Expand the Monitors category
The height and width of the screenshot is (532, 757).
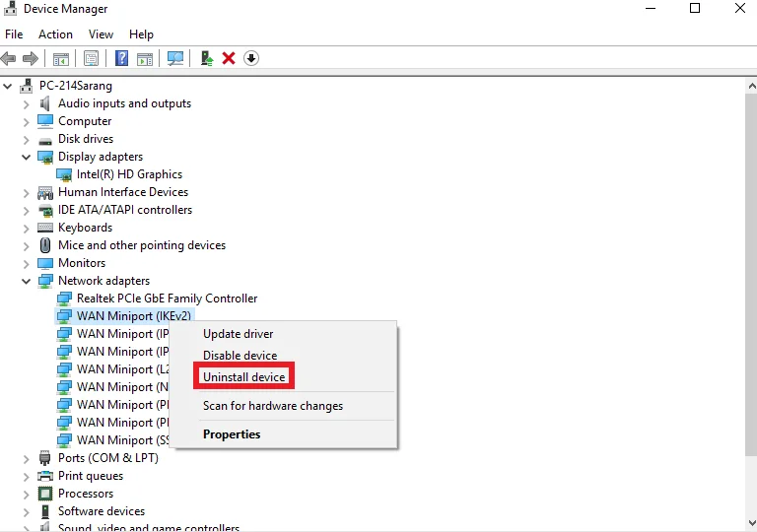[x=26, y=264]
